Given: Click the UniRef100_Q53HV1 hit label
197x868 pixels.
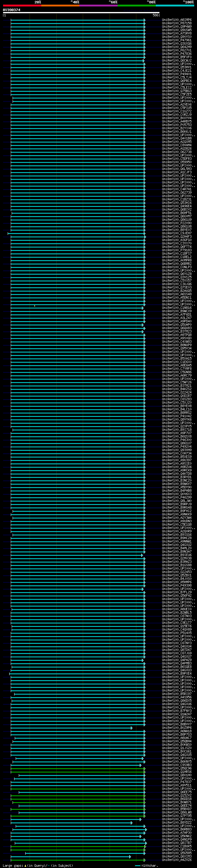Looking at the screenshot, I should [177, 67].
